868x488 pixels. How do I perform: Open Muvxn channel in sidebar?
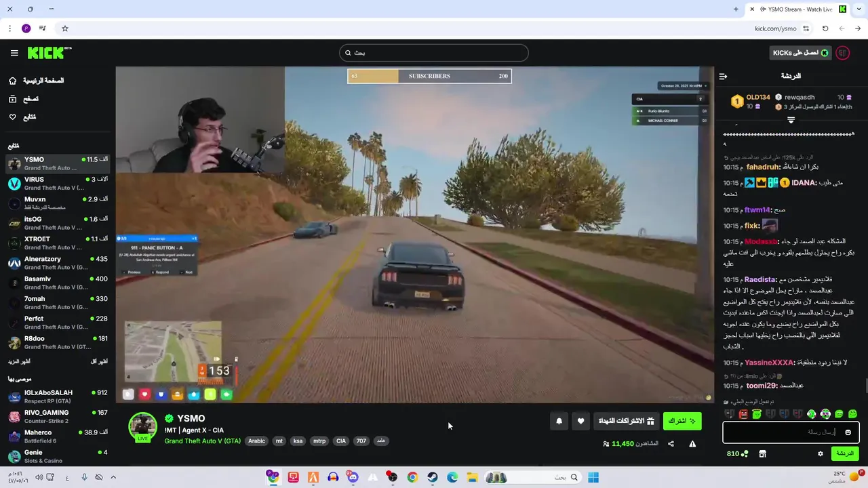click(x=58, y=203)
